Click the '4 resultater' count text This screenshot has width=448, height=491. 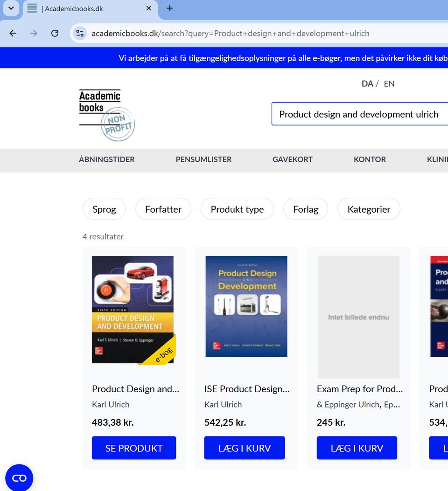click(x=103, y=236)
